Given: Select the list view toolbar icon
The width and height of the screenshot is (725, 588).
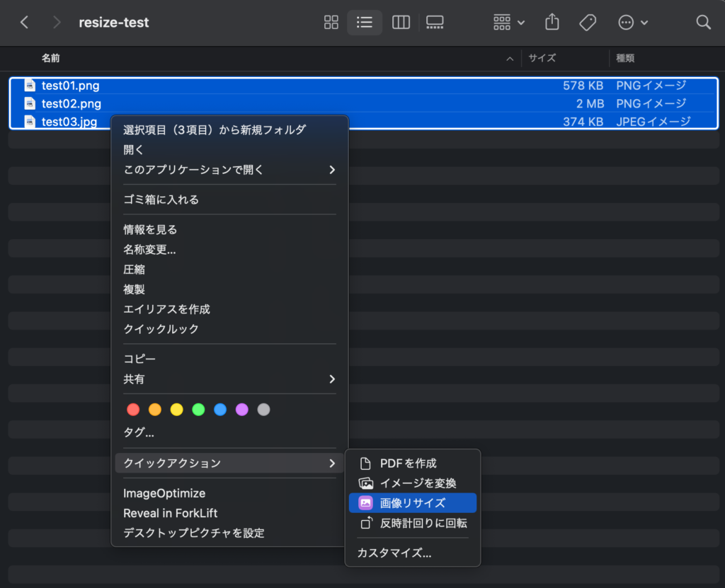Looking at the screenshot, I should tap(365, 23).
